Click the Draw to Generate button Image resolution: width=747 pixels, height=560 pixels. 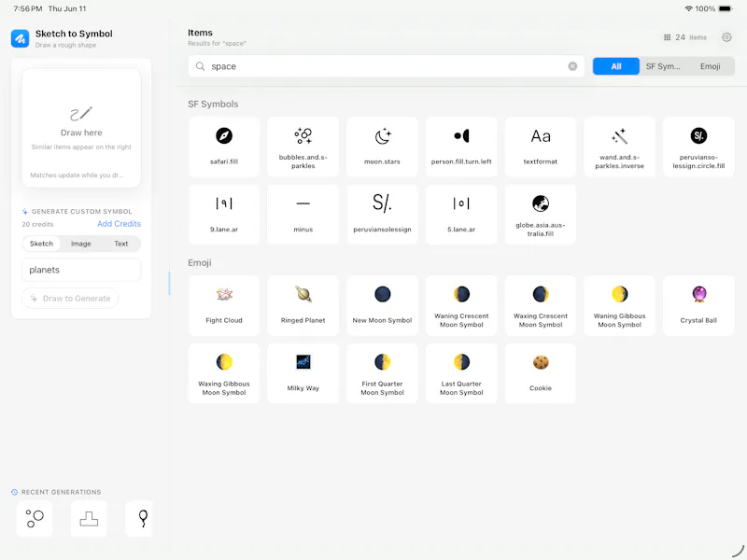pos(70,298)
